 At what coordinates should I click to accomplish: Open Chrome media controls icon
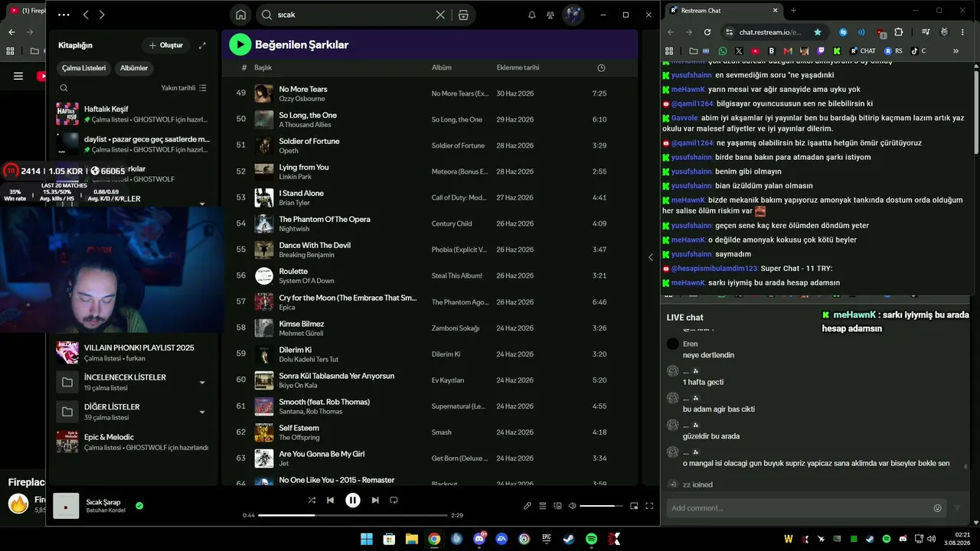click(x=926, y=32)
